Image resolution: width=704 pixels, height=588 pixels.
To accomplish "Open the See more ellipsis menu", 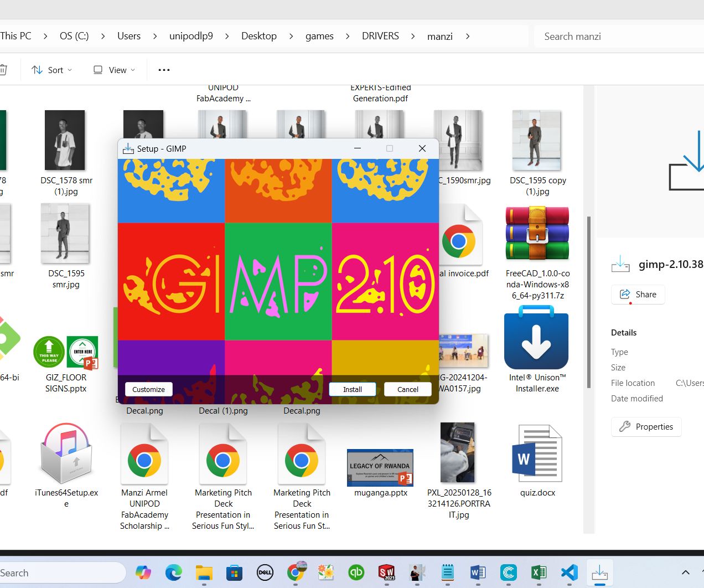I will [x=164, y=70].
